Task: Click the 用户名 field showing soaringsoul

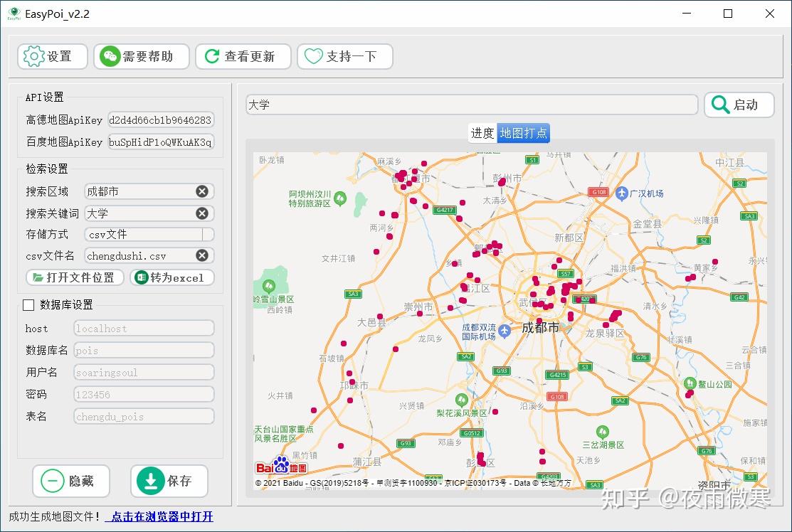Action: [144, 373]
